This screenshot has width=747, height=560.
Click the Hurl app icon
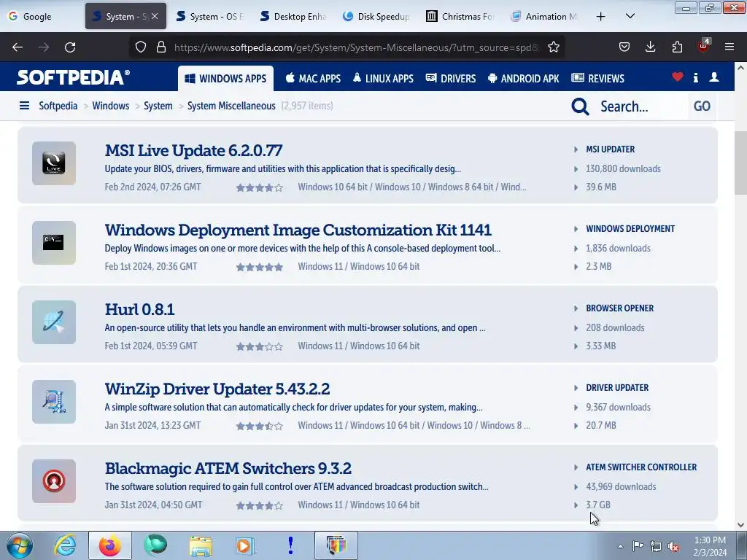click(x=54, y=322)
